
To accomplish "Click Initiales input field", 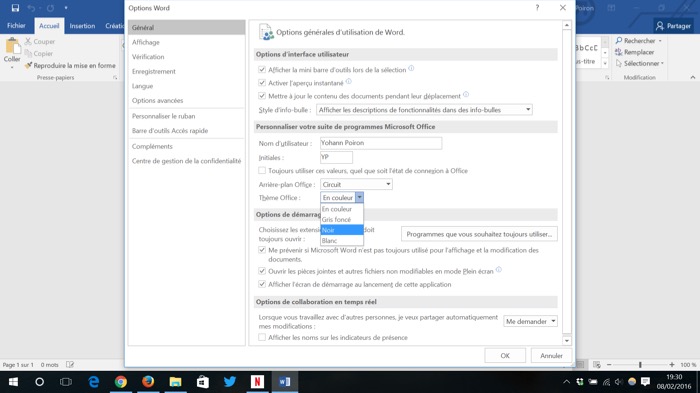I will [x=336, y=157].
